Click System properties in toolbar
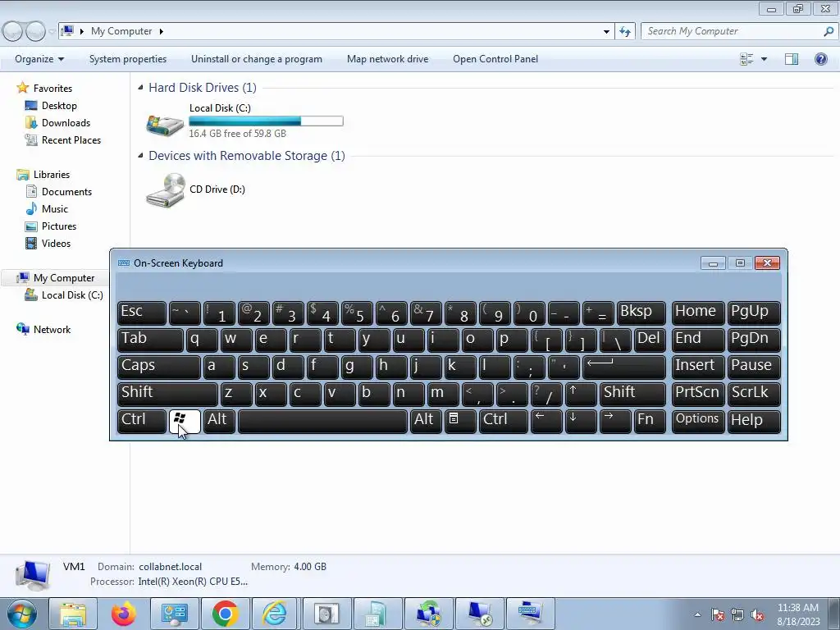 (x=127, y=59)
